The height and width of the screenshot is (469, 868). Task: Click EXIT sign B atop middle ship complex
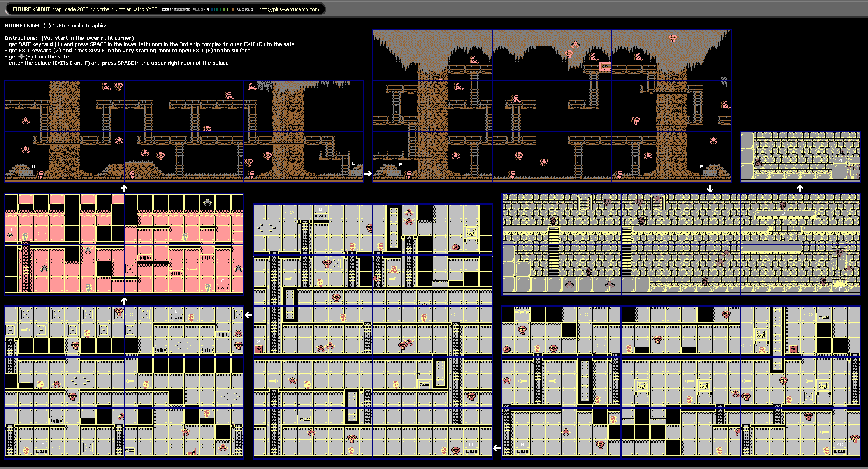coord(321,215)
